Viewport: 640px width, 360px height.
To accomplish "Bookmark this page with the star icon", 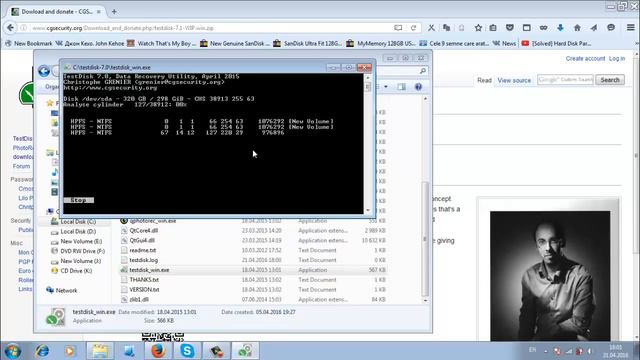I will (478, 28).
